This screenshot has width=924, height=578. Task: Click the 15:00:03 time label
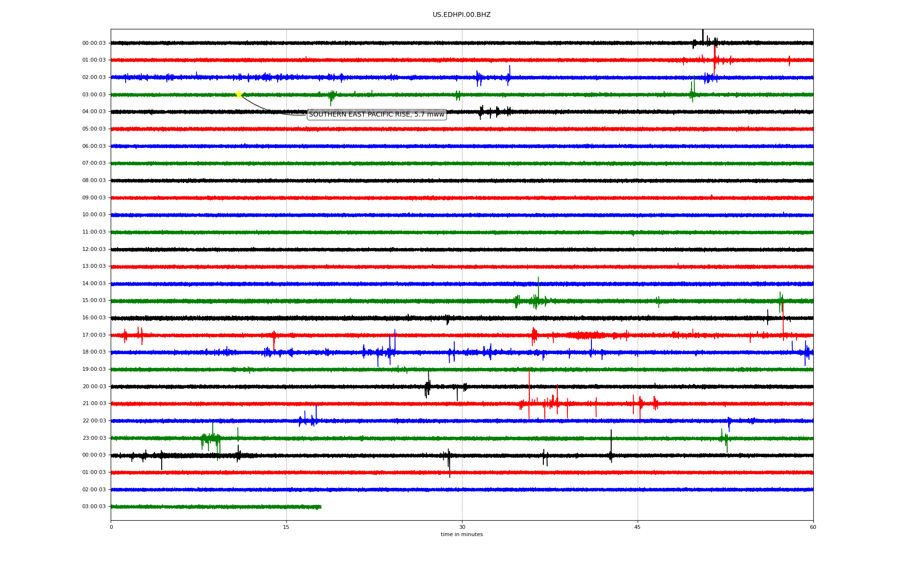coord(94,301)
